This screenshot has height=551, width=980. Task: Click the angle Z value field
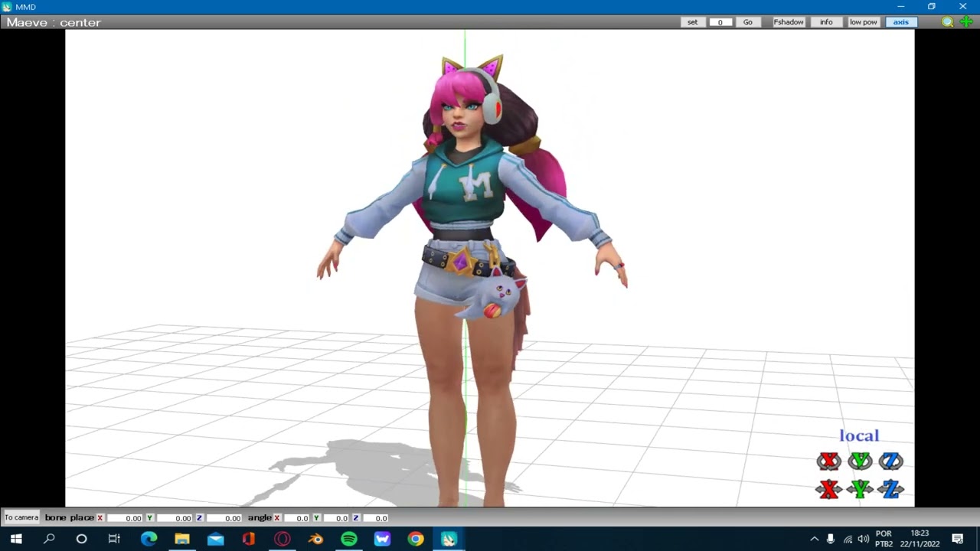pos(375,518)
